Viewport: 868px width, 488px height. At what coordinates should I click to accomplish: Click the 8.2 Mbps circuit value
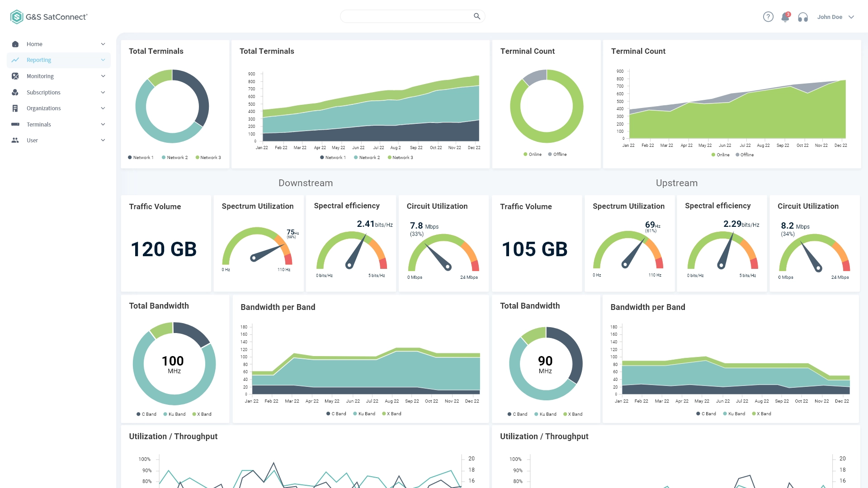coord(795,226)
